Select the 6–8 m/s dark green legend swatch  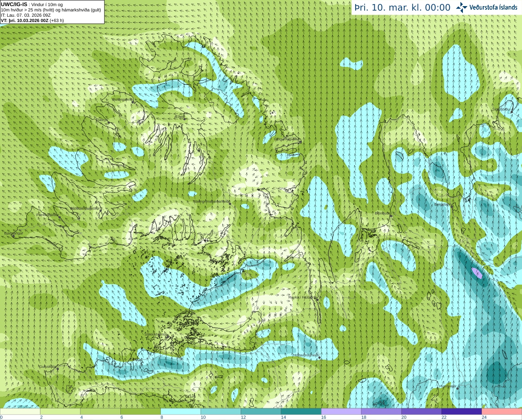(141, 411)
